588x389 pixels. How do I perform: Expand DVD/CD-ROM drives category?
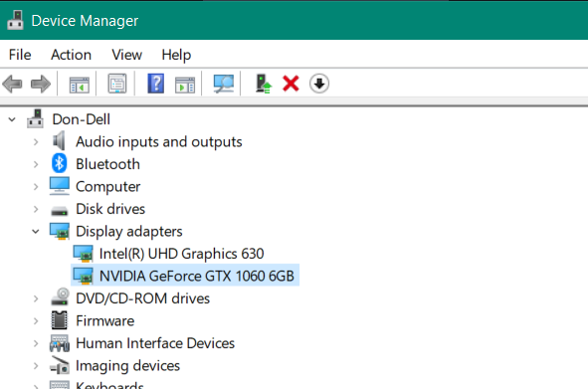(36, 299)
